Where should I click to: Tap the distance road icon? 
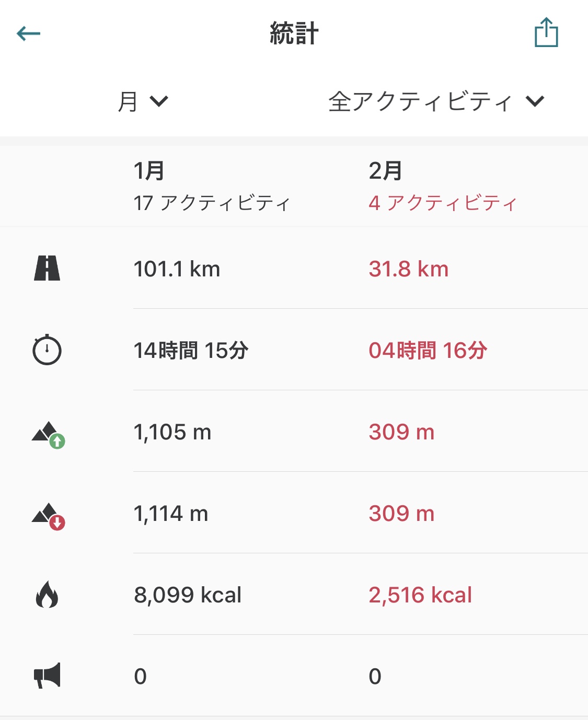[x=47, y=269]
